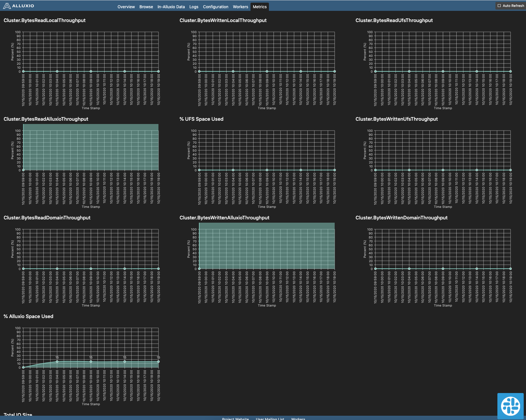This screenshot has height=420, width=526.
Task: Open the Overview tab
Action: coord(126,7)
